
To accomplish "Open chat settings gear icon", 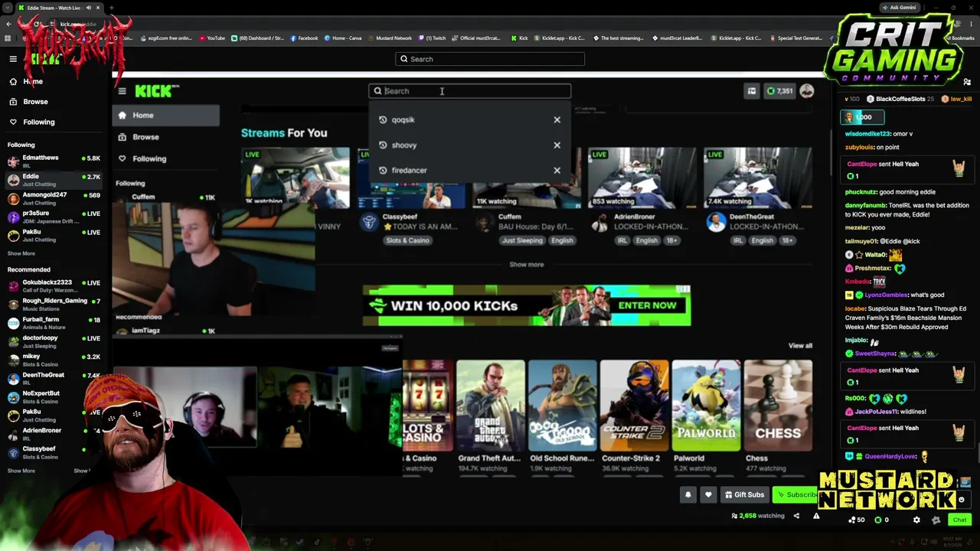I will (916, 520).
